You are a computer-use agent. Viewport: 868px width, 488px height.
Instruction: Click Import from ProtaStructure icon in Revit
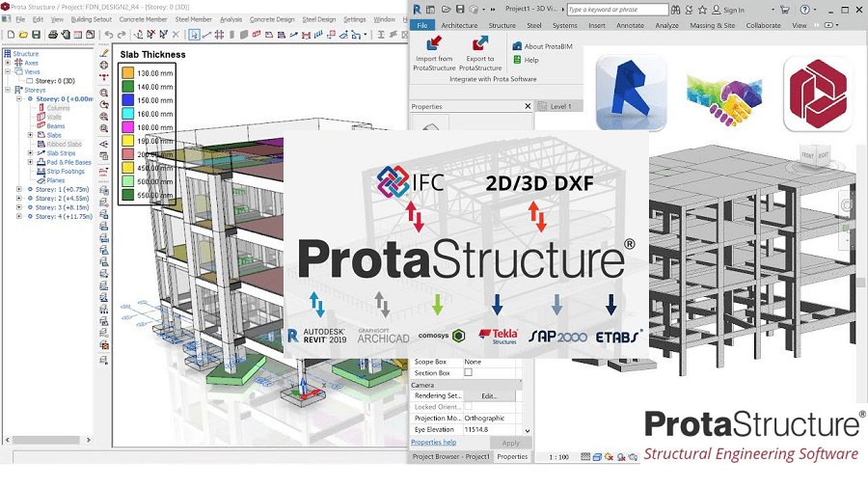[435, 43]
